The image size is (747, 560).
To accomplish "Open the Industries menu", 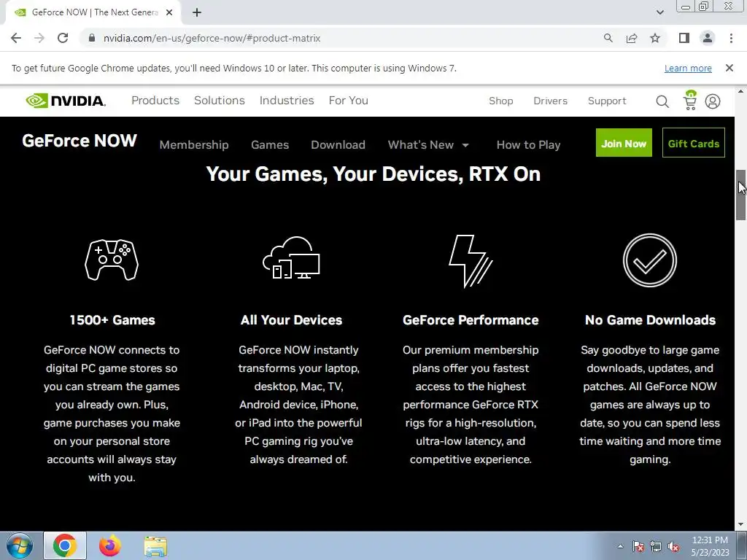I will (x=287, y=101).
